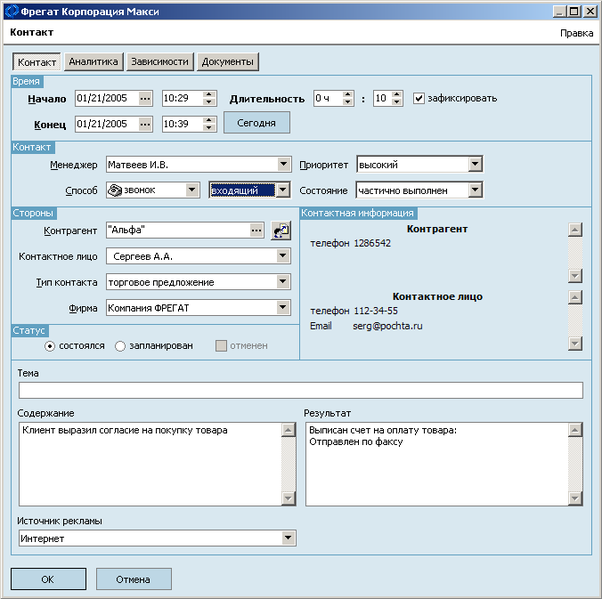Increase Начало time with up arrow
Viewport: 602px width, 599px height.
tap(208, 95)
